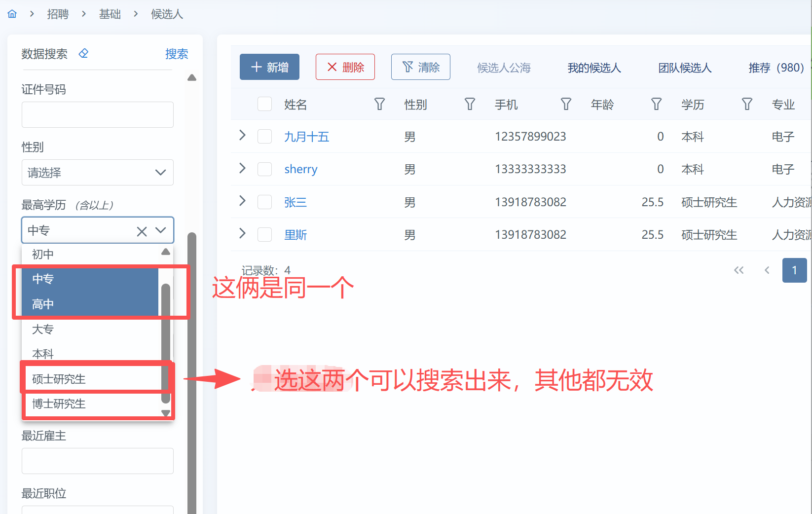Open the filter icon on 手机 column
The image size is (812, 514).
(x=566, y=104)
